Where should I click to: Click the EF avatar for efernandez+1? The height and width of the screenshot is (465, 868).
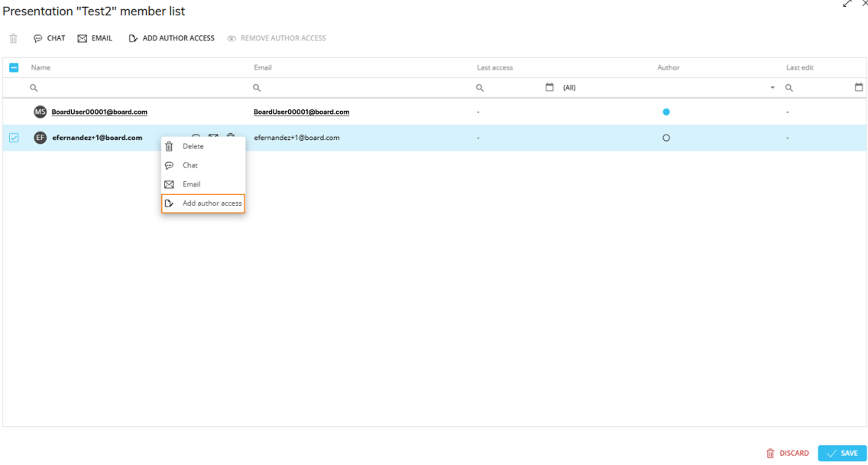[40, 138]
